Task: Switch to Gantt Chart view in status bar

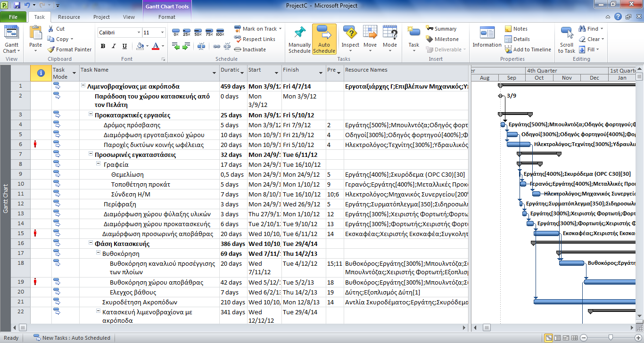Action: [549, 338]
